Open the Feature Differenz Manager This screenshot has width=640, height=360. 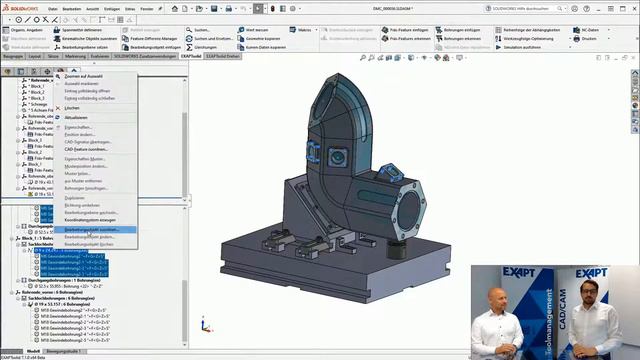tap(150, 38)
